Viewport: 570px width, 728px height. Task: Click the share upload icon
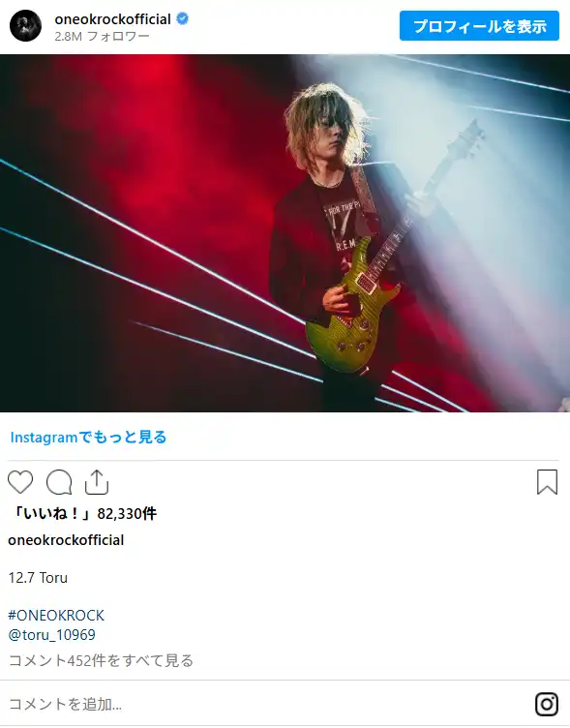pyautogui.click(x=97, y=482)
